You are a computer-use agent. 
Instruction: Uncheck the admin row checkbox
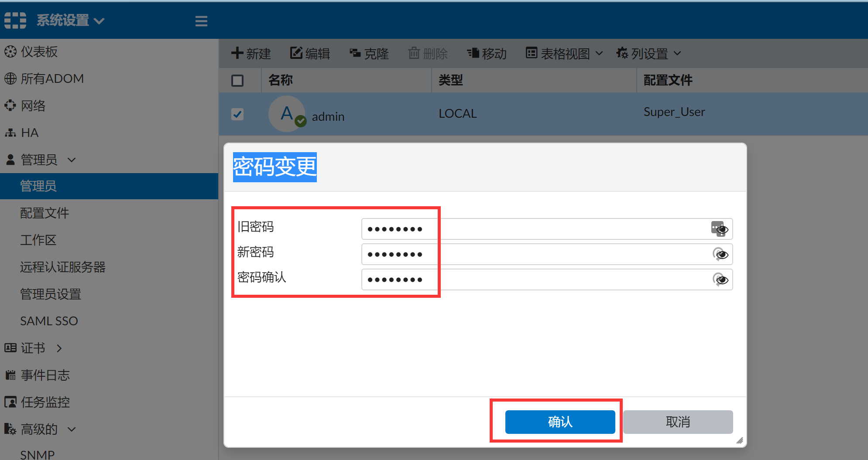237,114
